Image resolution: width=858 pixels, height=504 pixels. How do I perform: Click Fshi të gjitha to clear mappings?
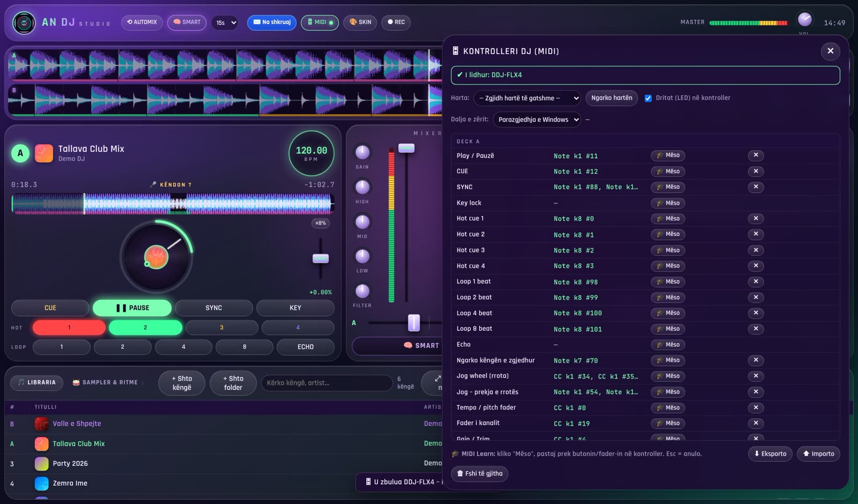[479, 474]
